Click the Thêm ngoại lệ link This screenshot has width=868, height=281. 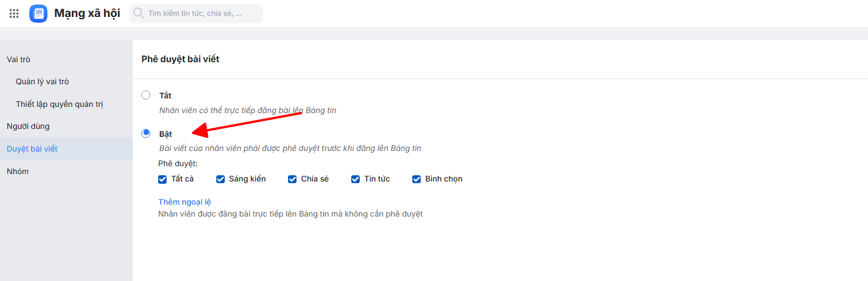coord(185,202)
